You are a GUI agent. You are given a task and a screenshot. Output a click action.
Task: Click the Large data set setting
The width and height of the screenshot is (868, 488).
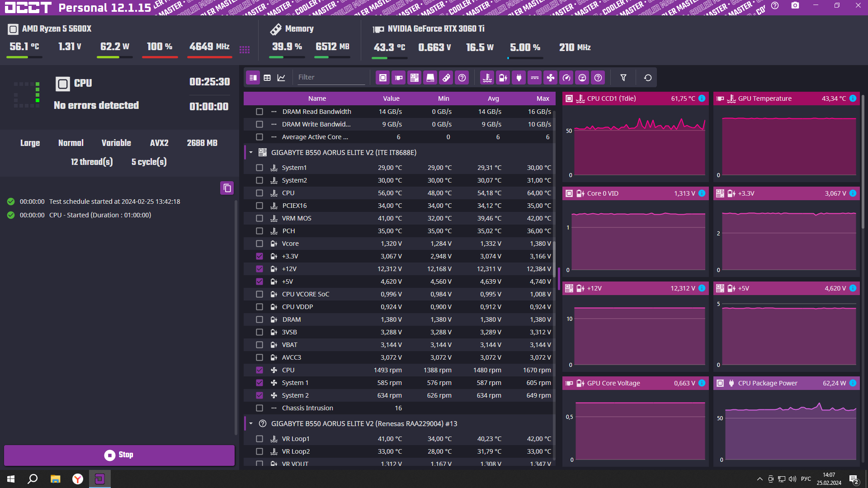30,143
